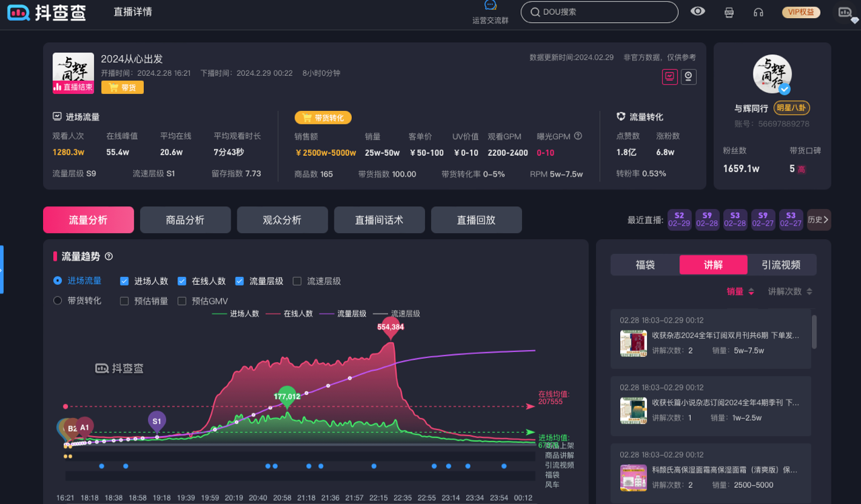The width and height of the screenshot is (861, 504).
Task: Open the 运营交流群 chat icon
Action: click(490, 6)
